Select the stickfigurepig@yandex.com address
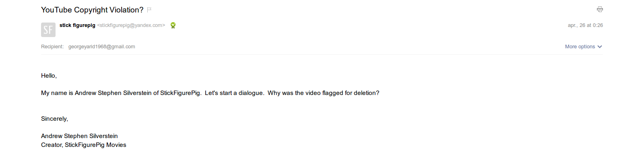This screenshot has height=161, width=644. [x=131, y=25]
